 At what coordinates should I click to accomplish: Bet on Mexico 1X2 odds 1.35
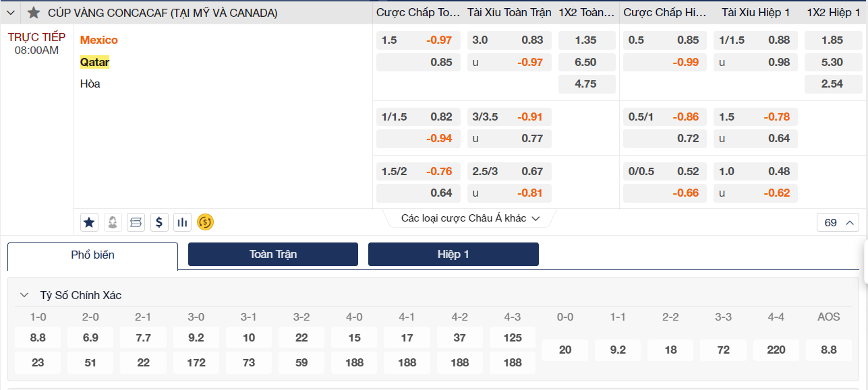[586, 40]
